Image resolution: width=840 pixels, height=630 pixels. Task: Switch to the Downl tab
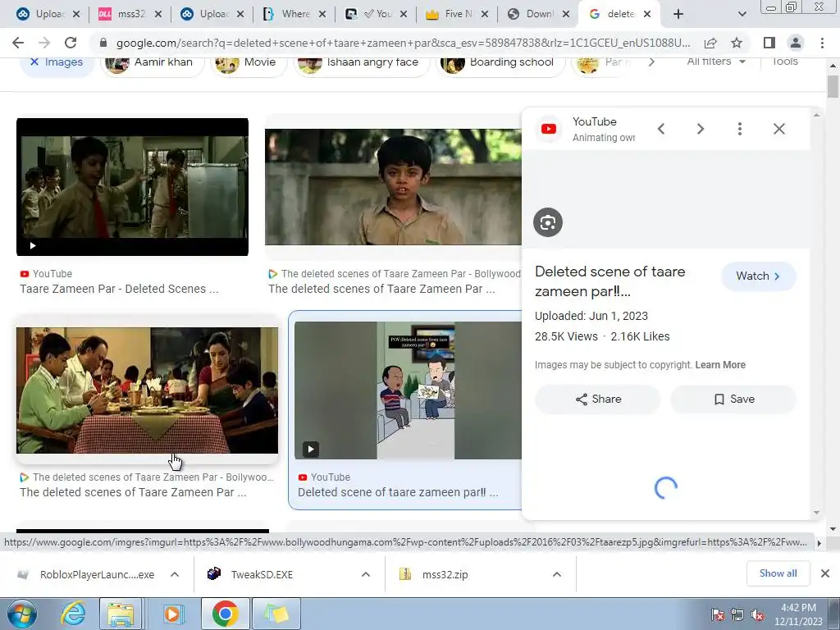(x=540, y=14)
